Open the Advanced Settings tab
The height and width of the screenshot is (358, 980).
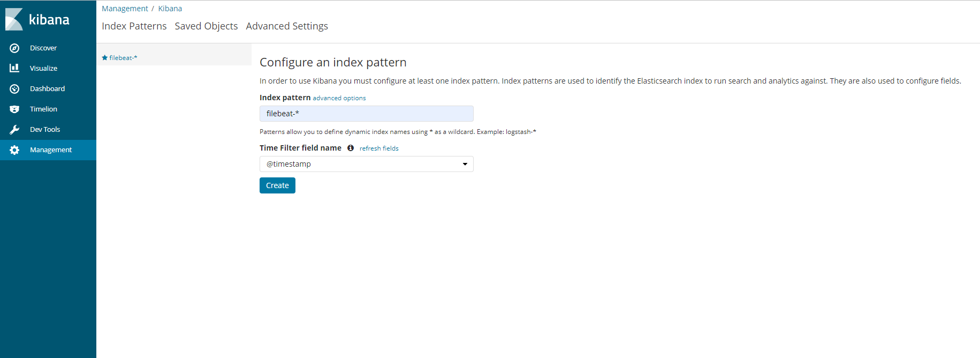coord(287,26)
